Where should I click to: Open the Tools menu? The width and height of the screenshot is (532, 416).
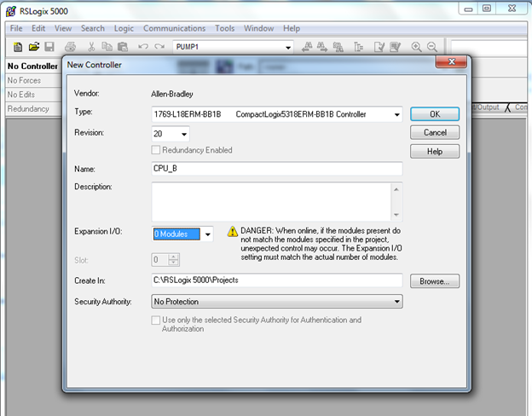(224, 28)
